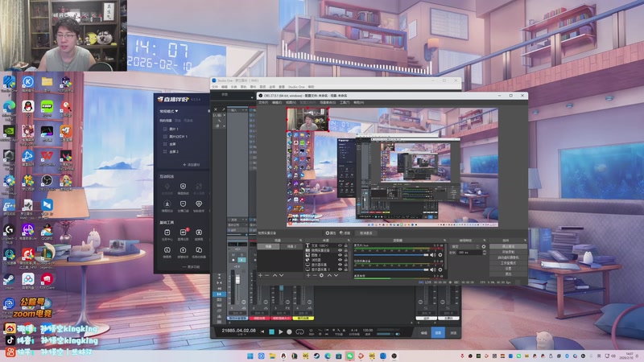Move the OBS source up in the list
This screenshot has height=362, width=644.
[x=329, y=275]
